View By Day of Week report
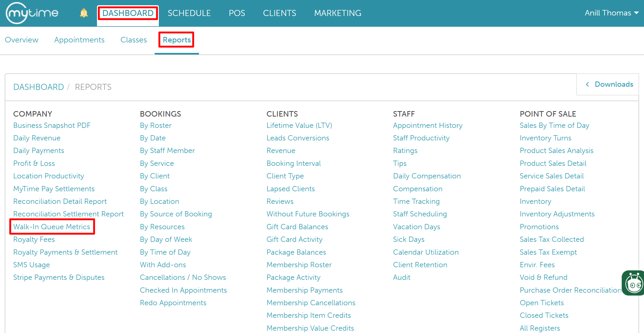Viewport: 644px width, 333px height. pos(166,239)
